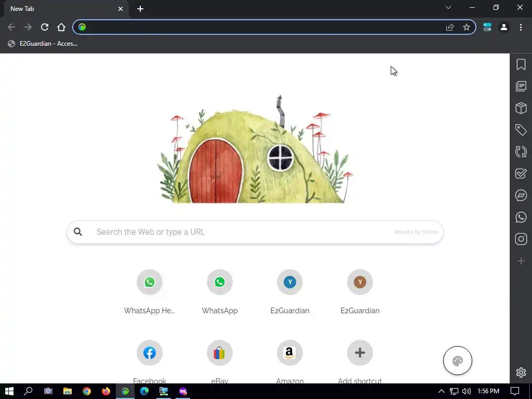Go to the home page
The width and height of the screenshot is (532, 399).
[61, 27]
